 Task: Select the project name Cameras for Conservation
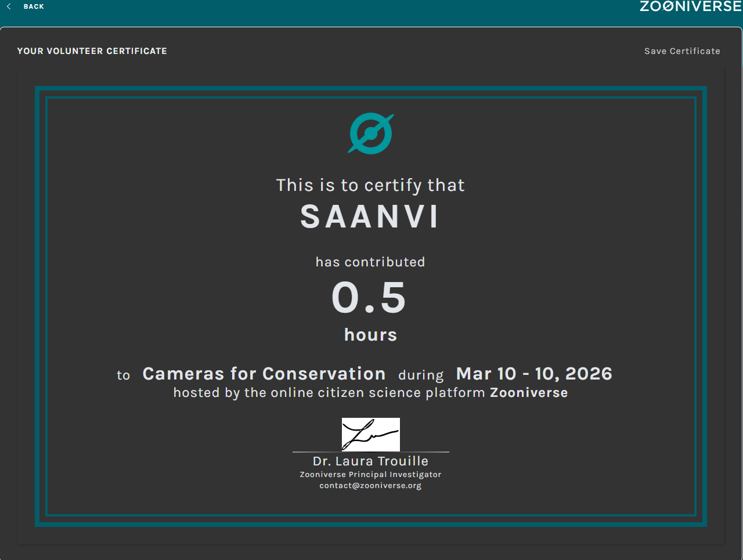[264, 374]
